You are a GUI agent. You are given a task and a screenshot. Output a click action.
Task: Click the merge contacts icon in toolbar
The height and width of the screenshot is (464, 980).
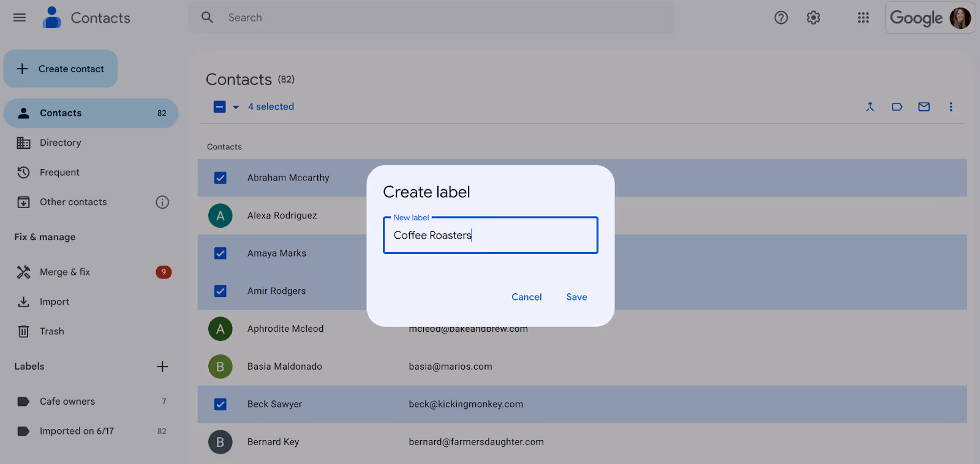(870, 107)
